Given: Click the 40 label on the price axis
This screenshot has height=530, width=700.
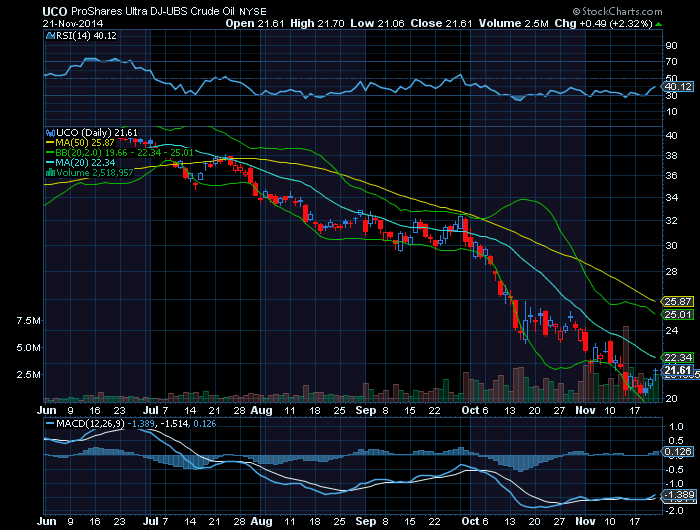Looking at the screenshot, I should point(671,135).
